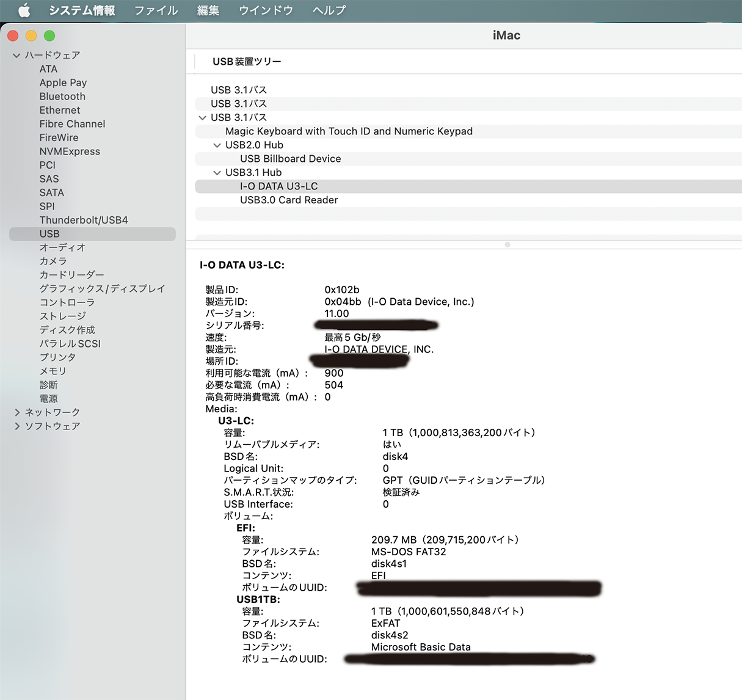Select ATA in the sidebar
This screenshot has height=700, width=742.
point(48,69)
